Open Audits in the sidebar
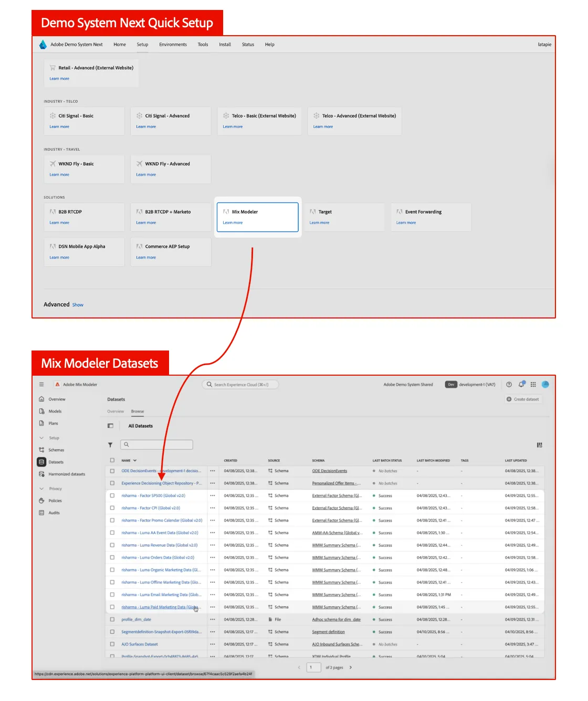Screen dimensions: 588x701 click(x=54, y=513)
